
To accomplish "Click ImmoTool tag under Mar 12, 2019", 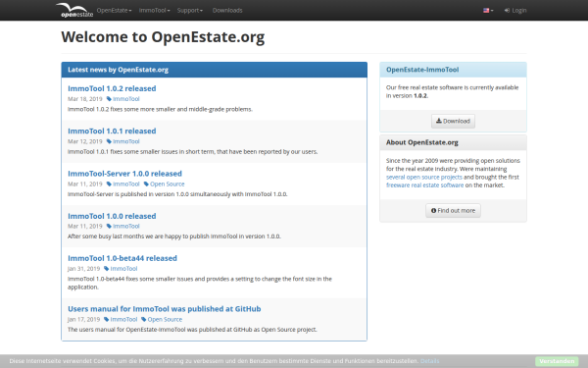I will (123, 141).
